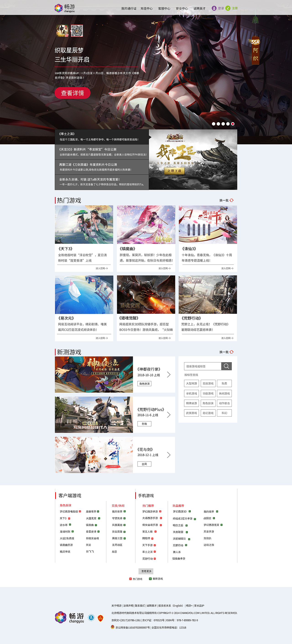Toggle the 竞技游戏 tag filter
Viewport: 292px width, 644px height.
point(208,383)
